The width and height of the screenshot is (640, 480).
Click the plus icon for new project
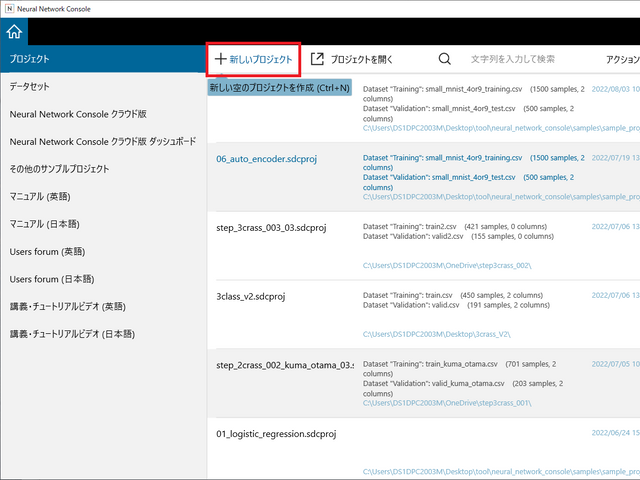(221, 60)
